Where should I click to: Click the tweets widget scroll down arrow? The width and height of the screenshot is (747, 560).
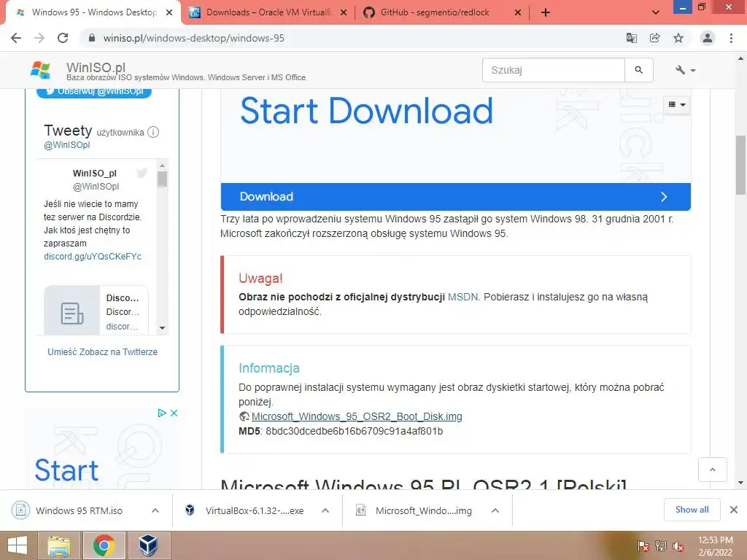[x=163, y=327]
